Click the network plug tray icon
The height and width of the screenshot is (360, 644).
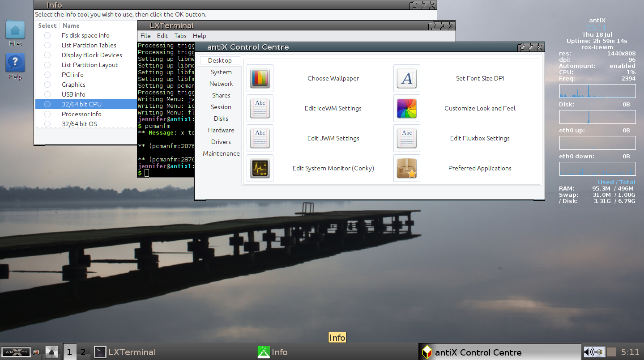tap(600, 352)
